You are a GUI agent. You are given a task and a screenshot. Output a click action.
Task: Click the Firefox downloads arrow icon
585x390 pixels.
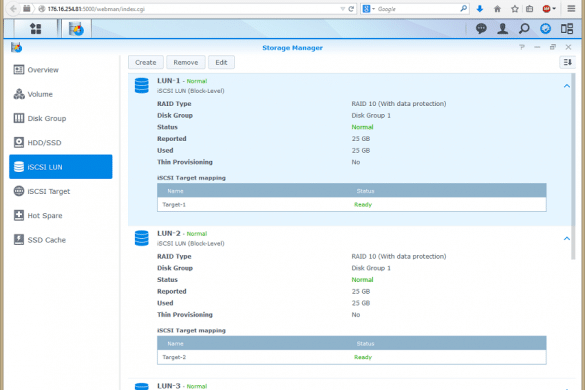tap(480, 9)
